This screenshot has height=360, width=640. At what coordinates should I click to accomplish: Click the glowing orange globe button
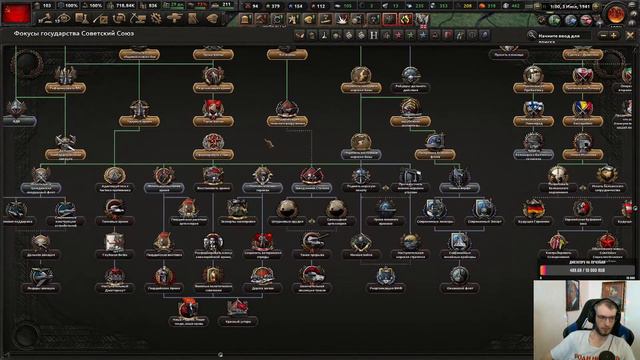tap(616, 15)
